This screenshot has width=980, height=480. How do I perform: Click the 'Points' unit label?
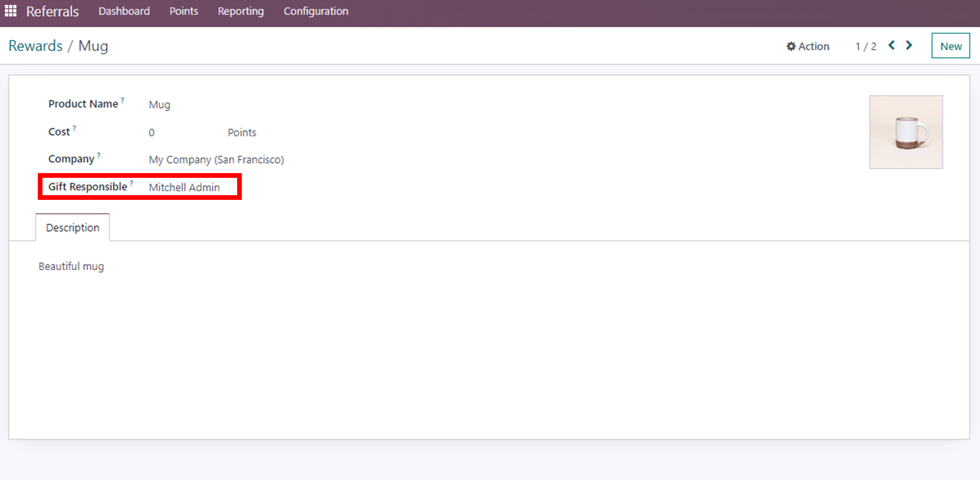tap(242, 133)
